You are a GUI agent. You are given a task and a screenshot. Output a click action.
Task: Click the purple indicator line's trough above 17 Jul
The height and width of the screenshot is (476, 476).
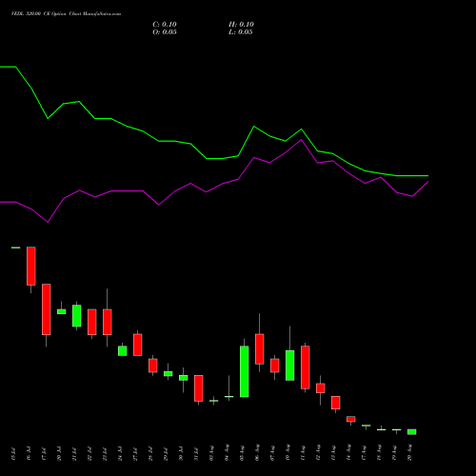point(48,222)
